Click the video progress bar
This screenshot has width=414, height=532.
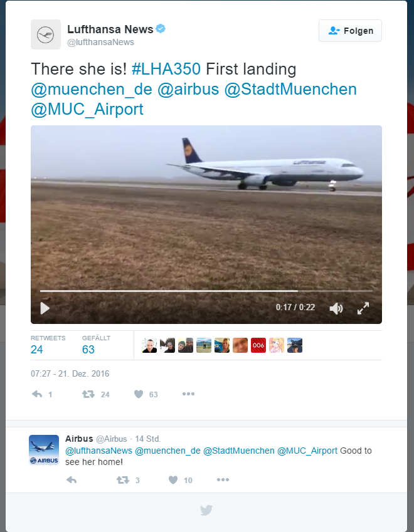pos(206,291)
